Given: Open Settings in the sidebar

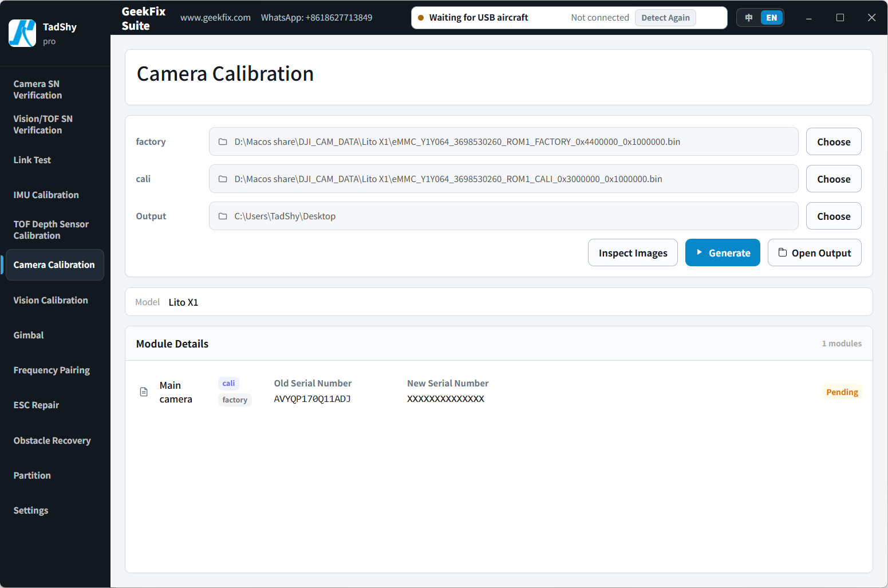Looking at the screenshot, I should (x=55, y=511).
